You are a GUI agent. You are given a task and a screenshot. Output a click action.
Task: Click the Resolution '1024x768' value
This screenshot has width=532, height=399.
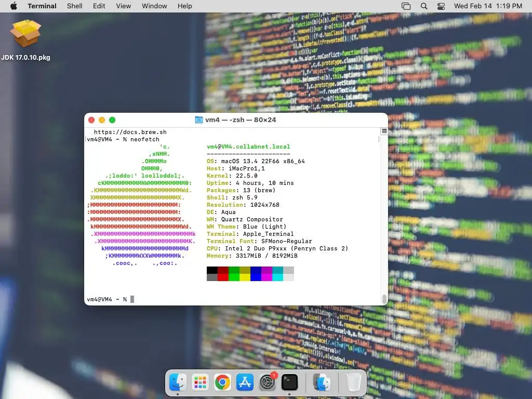pyautogui.click(x=265, y=205)
